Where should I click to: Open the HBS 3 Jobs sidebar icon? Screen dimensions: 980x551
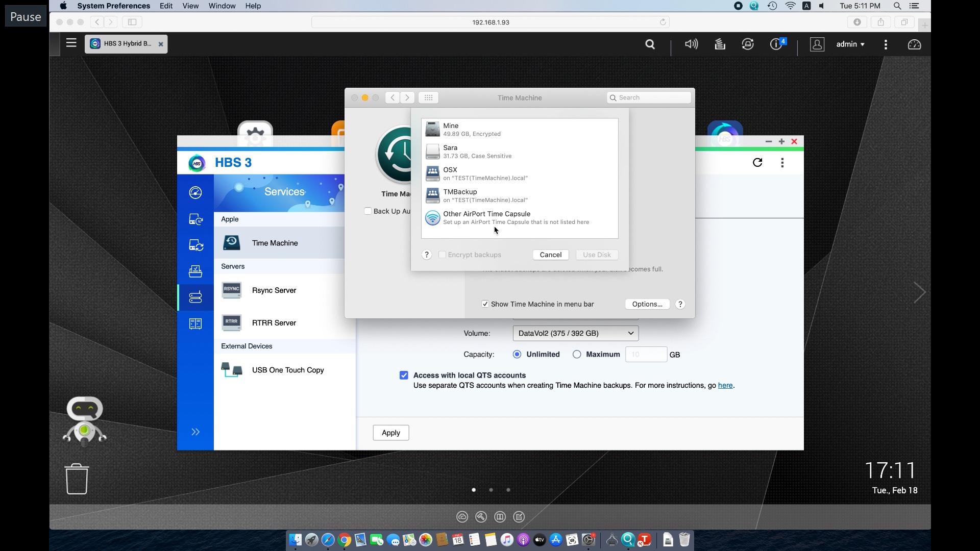pos(195,271)
